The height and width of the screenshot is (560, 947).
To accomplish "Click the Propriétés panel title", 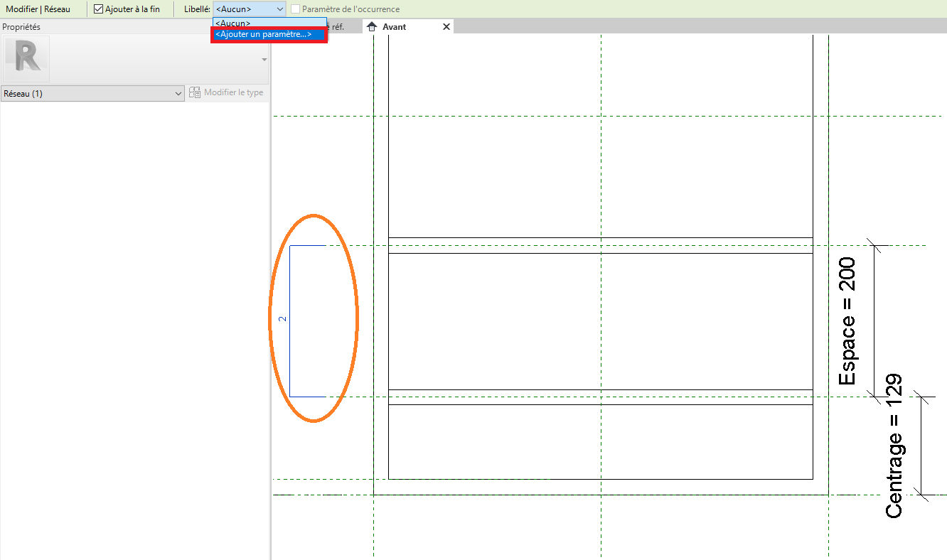I will tap(21, 27).
